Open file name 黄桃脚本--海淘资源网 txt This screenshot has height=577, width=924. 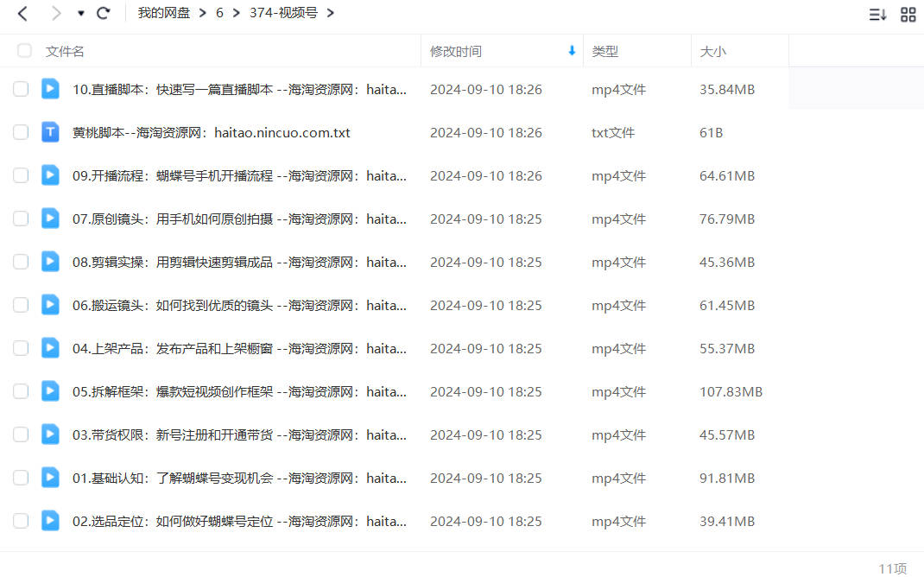tap(211, 133)
